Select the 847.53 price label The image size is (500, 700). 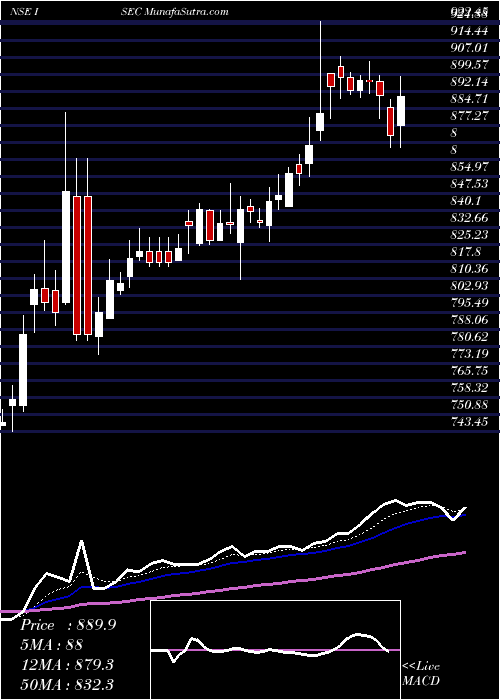point(469,183)
